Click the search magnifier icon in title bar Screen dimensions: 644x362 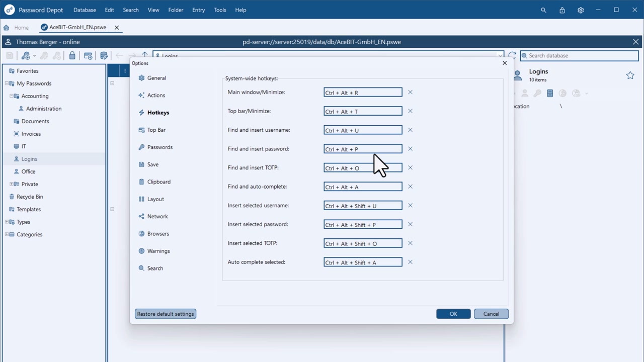[543, 10]
